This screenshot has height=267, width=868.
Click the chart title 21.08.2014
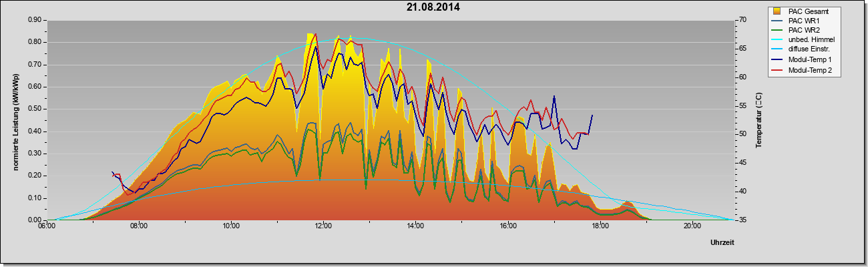click(433, 7)
